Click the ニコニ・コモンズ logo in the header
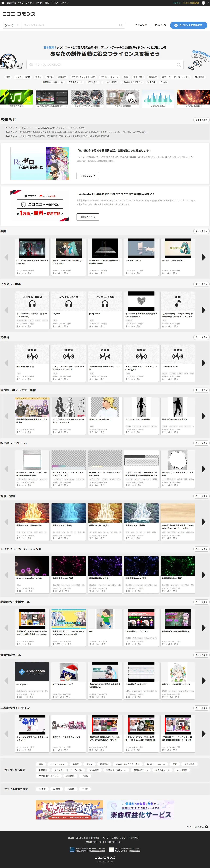Viewport: 210px width, 868px height. click(19, 14)
